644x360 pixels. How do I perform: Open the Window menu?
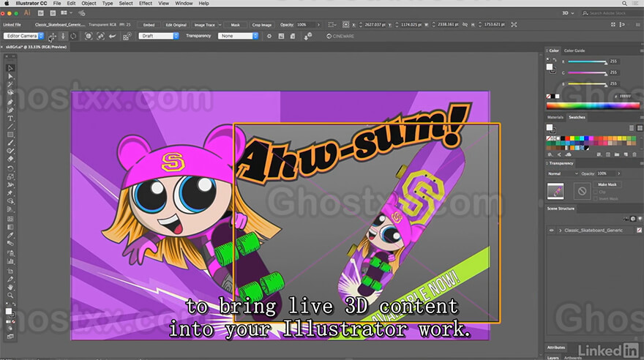point(184,3)
